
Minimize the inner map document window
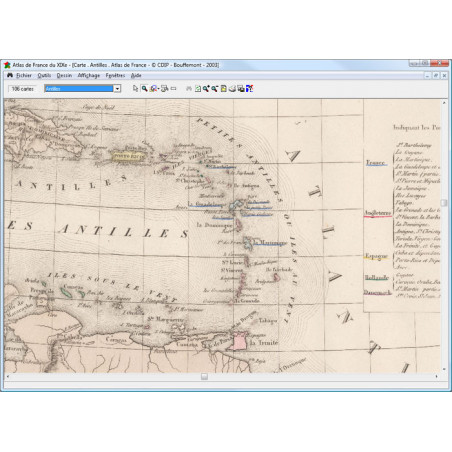point(428,76)
